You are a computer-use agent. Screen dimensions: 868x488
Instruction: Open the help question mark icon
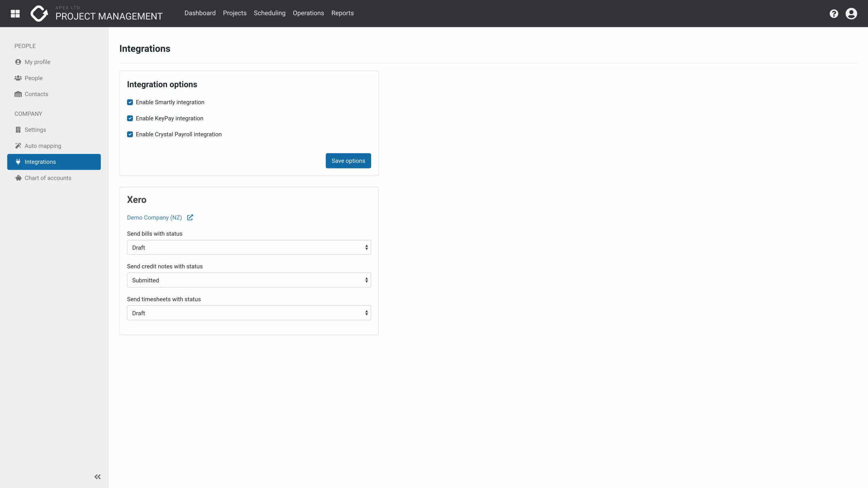coord(834,14)
